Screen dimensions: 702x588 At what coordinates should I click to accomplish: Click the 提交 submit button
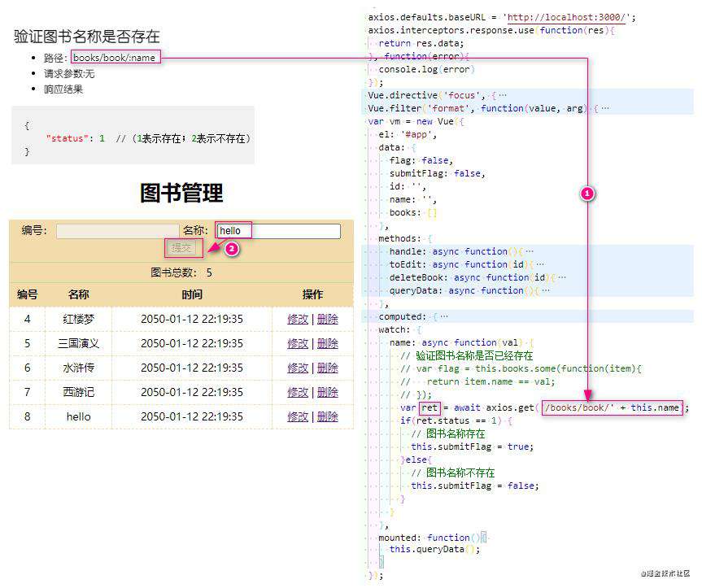181,248
